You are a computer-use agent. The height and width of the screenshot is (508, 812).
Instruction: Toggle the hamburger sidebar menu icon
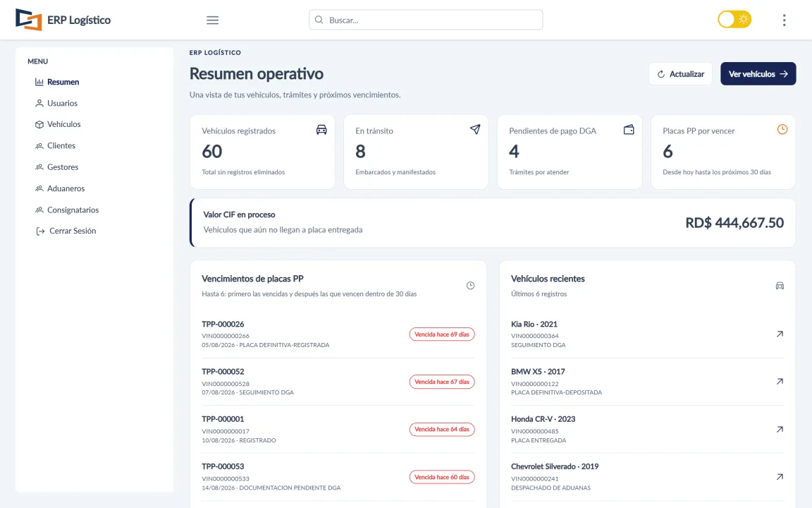click(x=212, y=20)
